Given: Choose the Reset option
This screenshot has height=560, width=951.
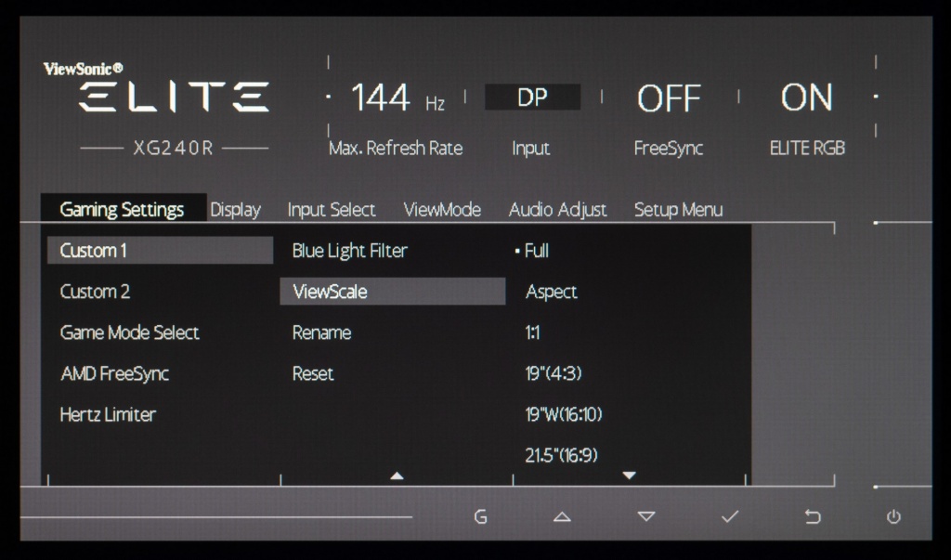Looking at the screenshot, I should pos(312,373).
